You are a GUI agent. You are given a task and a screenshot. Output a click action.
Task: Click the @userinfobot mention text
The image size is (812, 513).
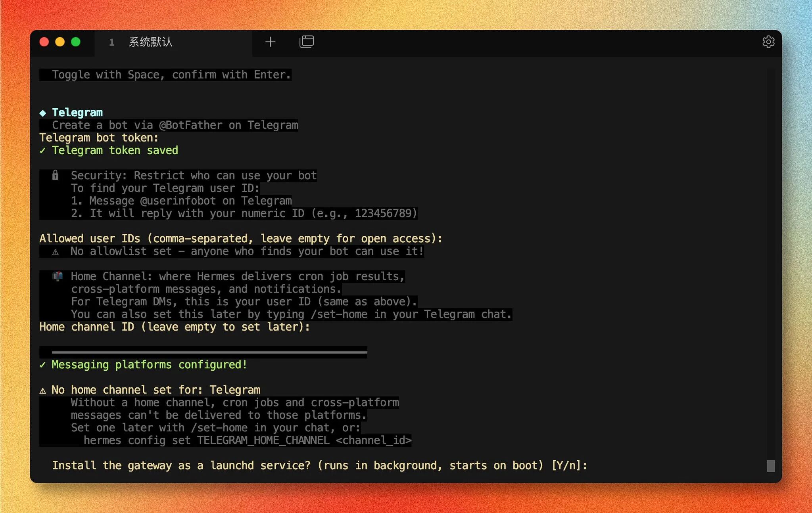point(178,201)
